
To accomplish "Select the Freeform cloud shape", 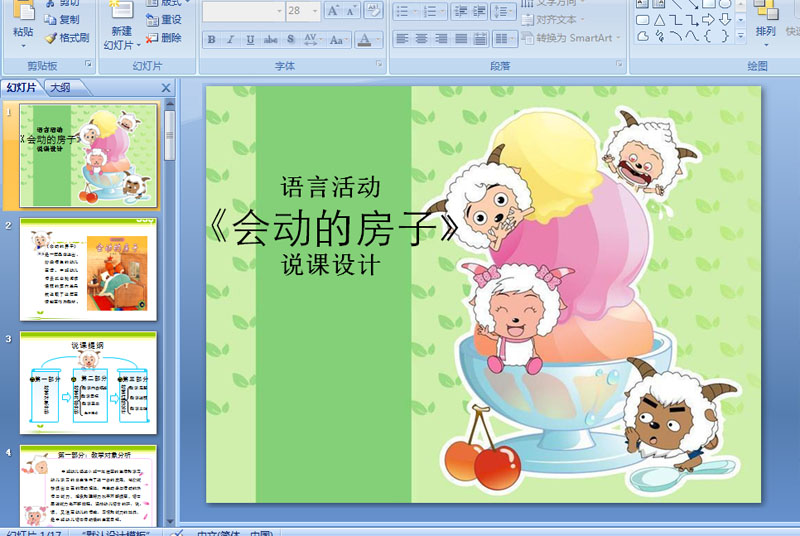I will point(643,36).
